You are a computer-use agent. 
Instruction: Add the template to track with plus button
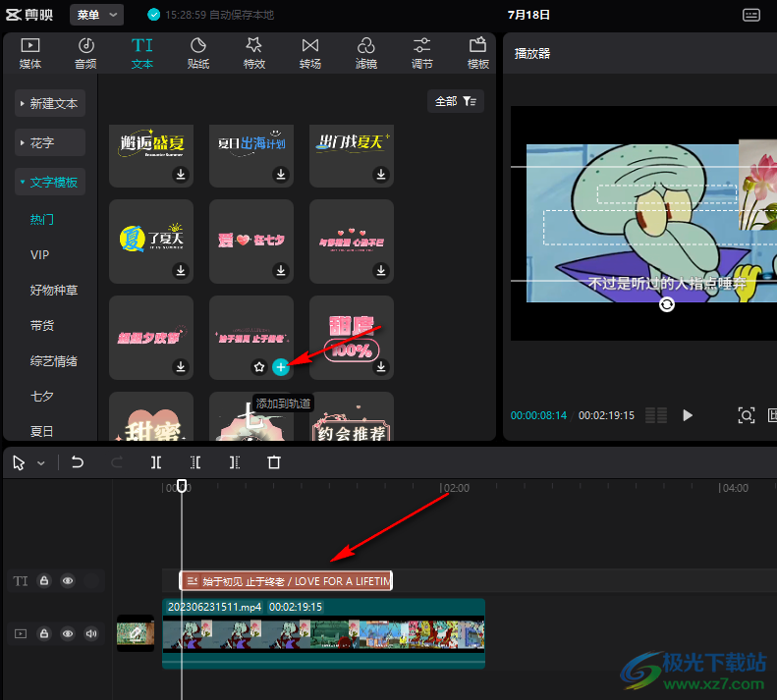[281, 367]
